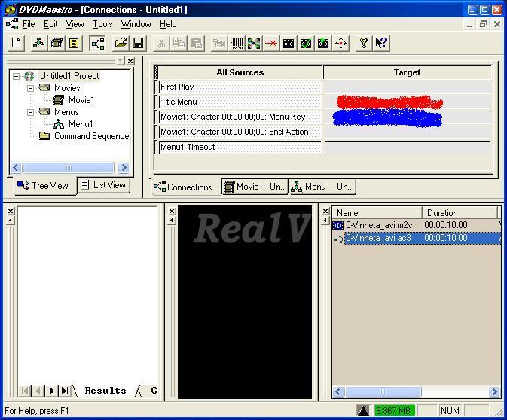Click the four-way arrows toolbar icon
This screenshot has width=507, height=420.
[x=341, y=43]
